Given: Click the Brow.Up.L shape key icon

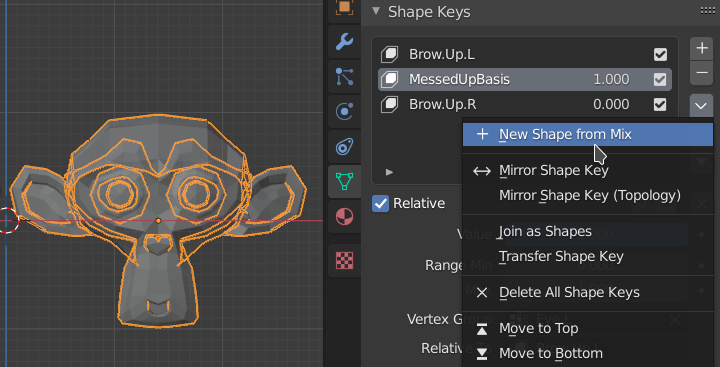Looking at the screenshot, I should coord(389,55).
